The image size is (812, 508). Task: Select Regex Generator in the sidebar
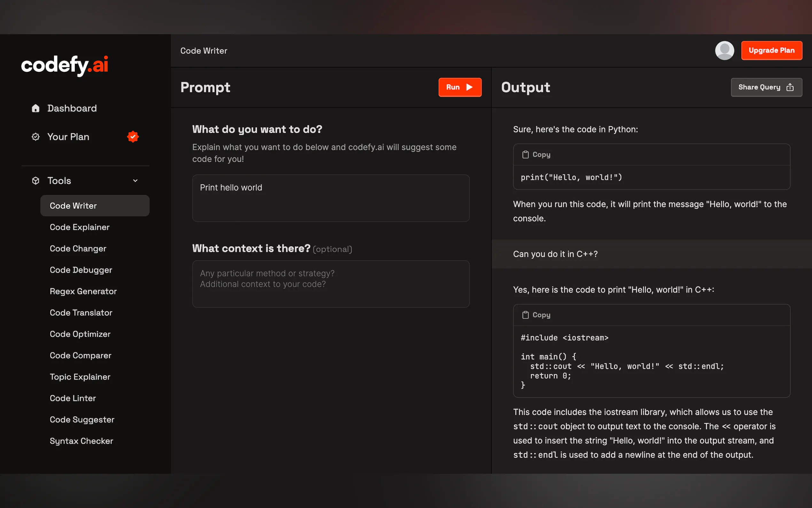tap(83, 291)
